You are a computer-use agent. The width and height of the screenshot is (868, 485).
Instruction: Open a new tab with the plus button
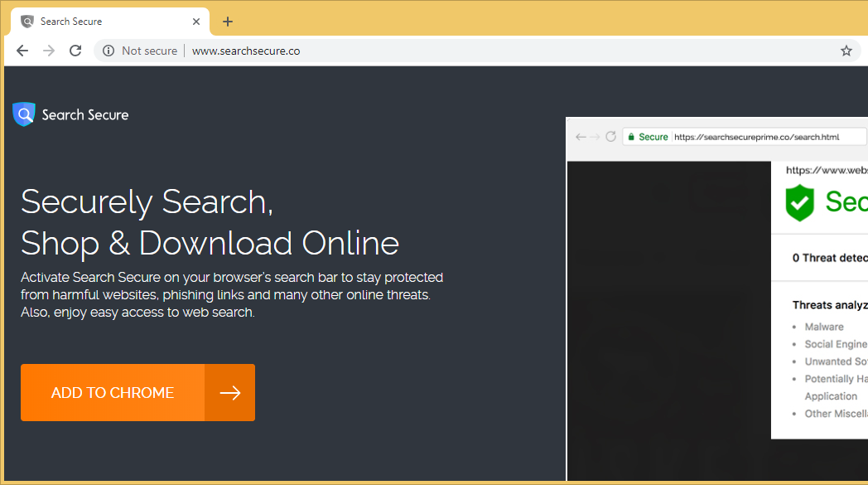point(228,22)
